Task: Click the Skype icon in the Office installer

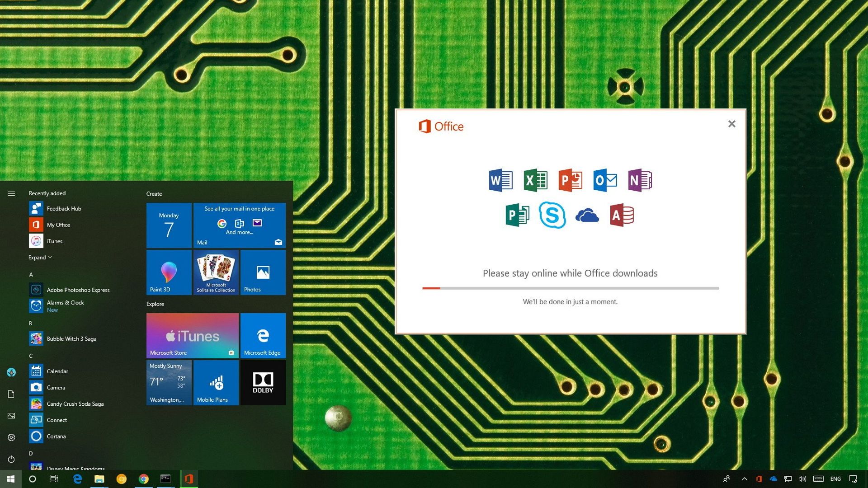Action: click(x=553, y=216)
